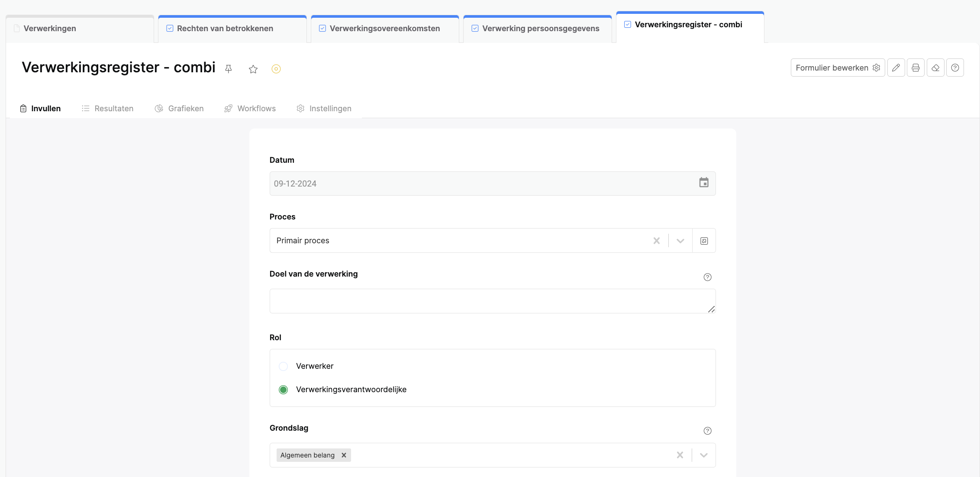
Task: Select the Verwerker radio option
Action: [283, 366]
